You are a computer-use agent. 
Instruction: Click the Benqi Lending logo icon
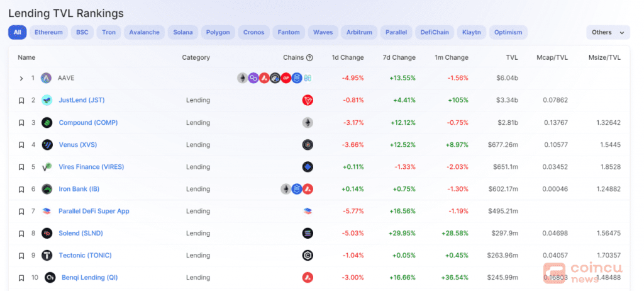(50, 277)
